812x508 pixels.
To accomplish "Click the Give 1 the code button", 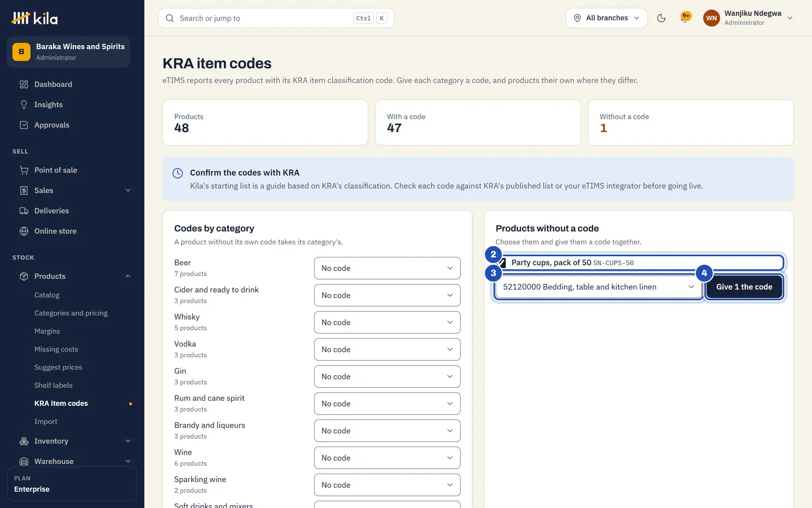I will coord(744,287).
